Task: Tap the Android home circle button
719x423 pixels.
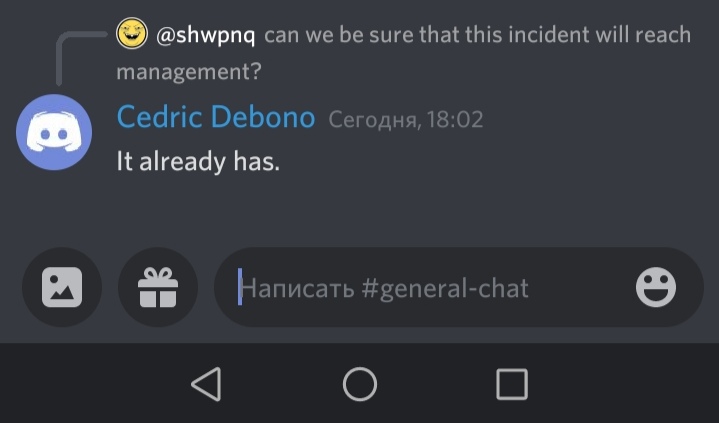Action: (360, 384)
